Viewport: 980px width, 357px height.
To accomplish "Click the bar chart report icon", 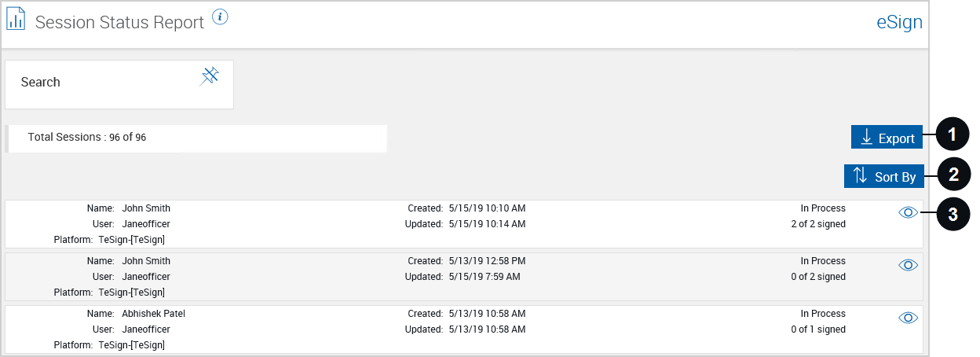I will [x=16, y=18].
